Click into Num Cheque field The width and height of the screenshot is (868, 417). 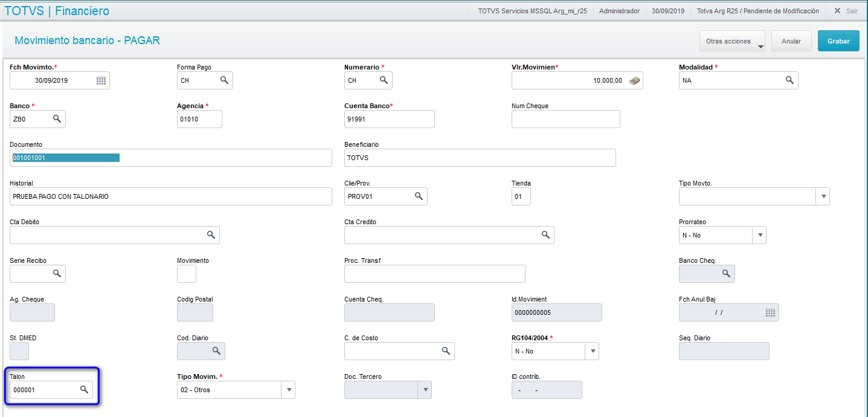pos(566,119)
